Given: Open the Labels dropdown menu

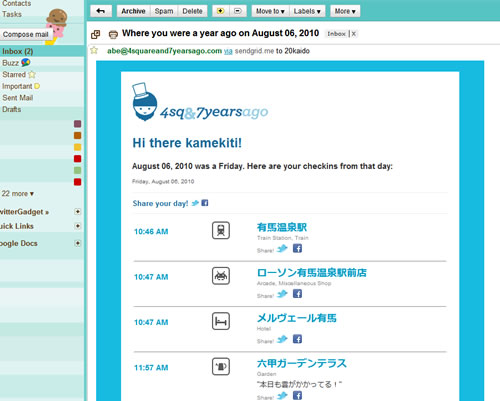Looking at the screenshot, I should [x=307, y=11].
